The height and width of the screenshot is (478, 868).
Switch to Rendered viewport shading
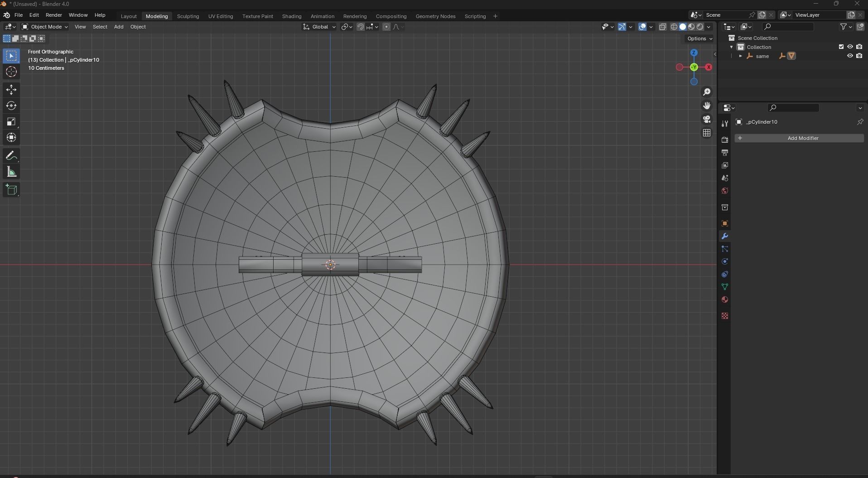(700, 27)
